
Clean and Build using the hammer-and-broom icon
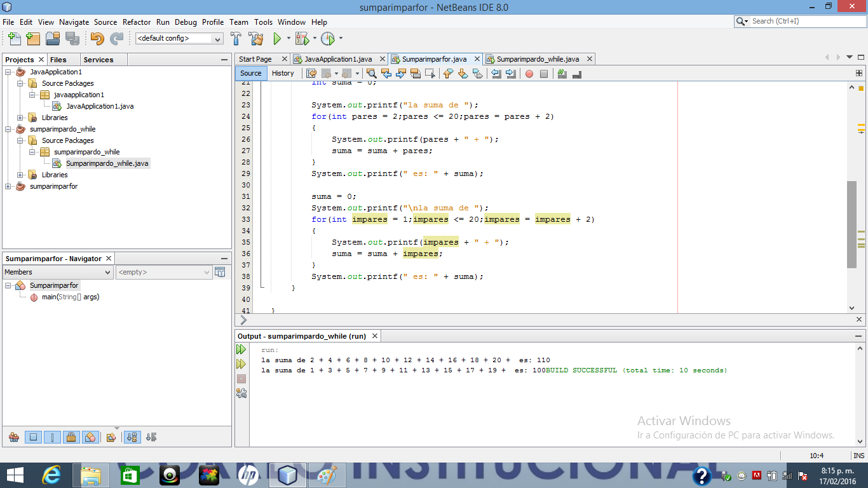[x=255, y=38]
